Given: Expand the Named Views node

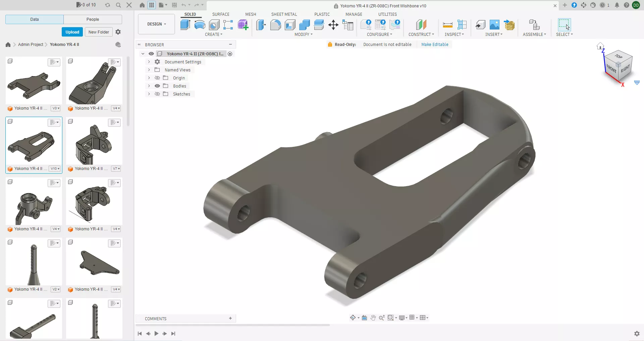Looking at the screenshot, I should 149,70.
